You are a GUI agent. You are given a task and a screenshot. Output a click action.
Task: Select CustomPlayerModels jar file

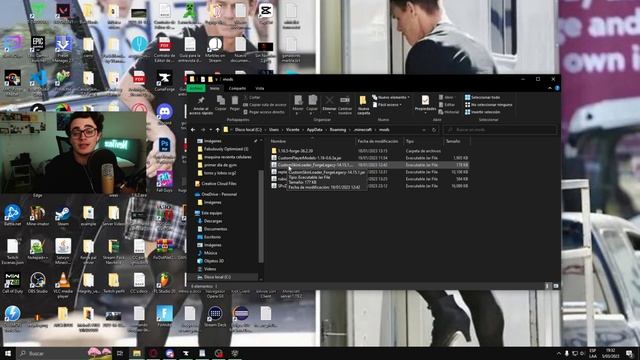click(369, 158)
